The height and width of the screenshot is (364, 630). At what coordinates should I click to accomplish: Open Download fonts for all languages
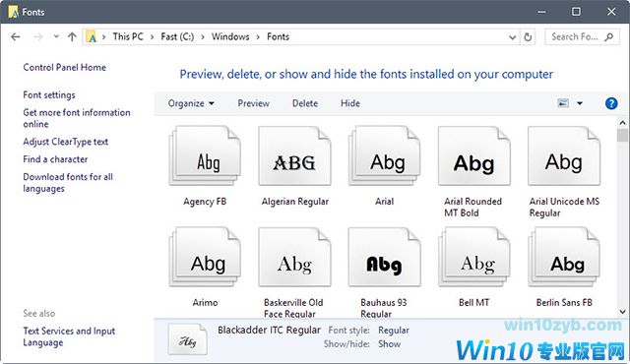pos(68,183)
